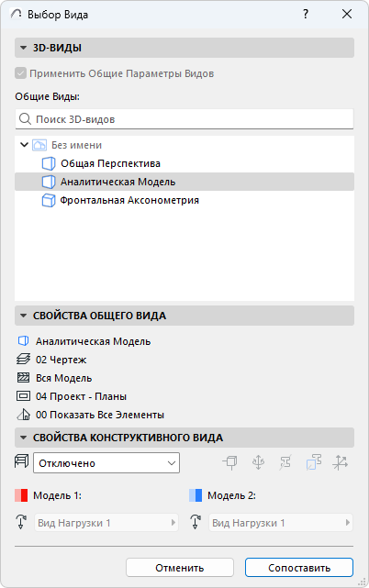The image size is (369, 588).
Task: Click the third structural beam icon
Action: click(285, 462)
